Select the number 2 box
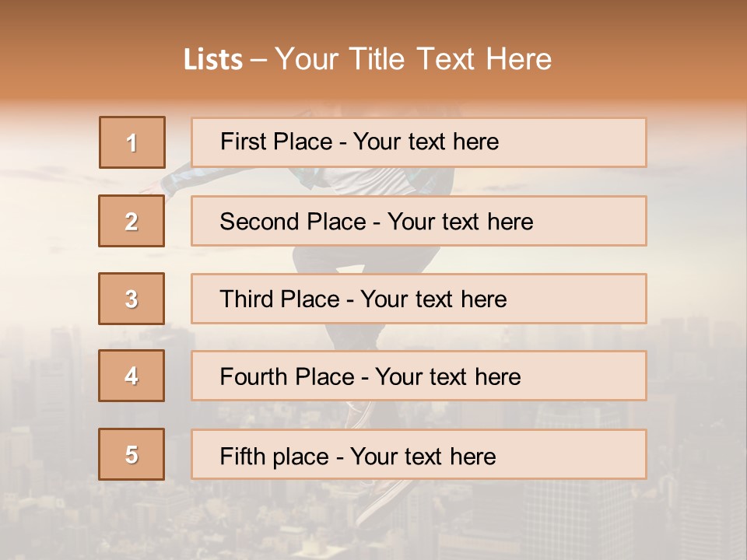 point(132,221)
